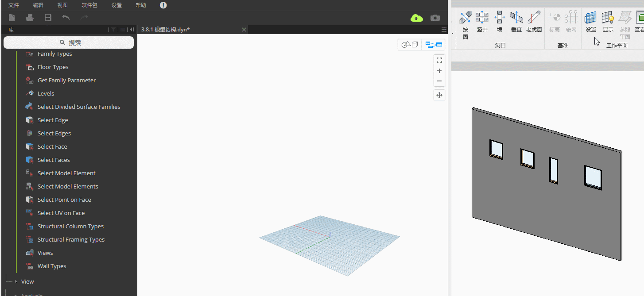Select the 老虎窗 dormer opening tool
Viewport: 644px width, 296px height.
(x=534, y=22)
